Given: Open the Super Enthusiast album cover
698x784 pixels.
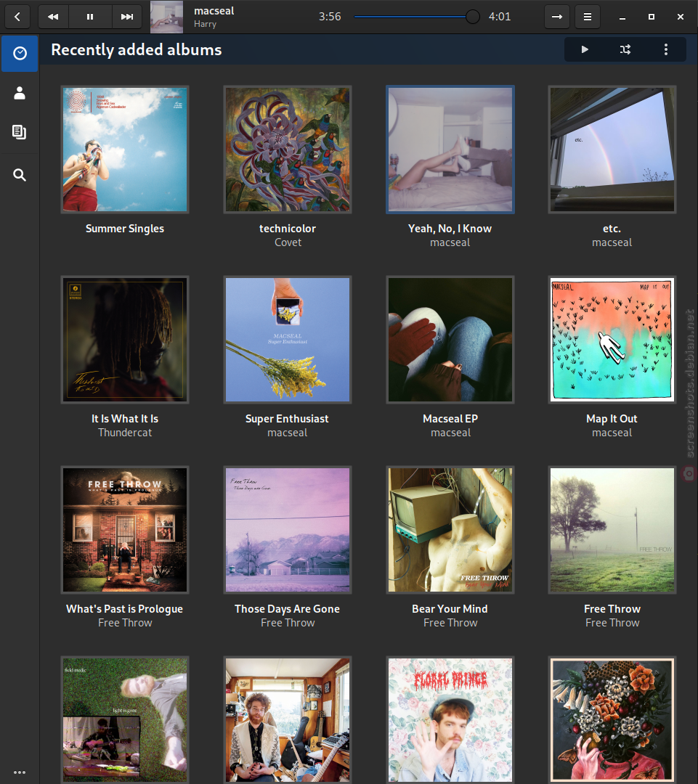Looking at the screenshot, I should point(288,340).
